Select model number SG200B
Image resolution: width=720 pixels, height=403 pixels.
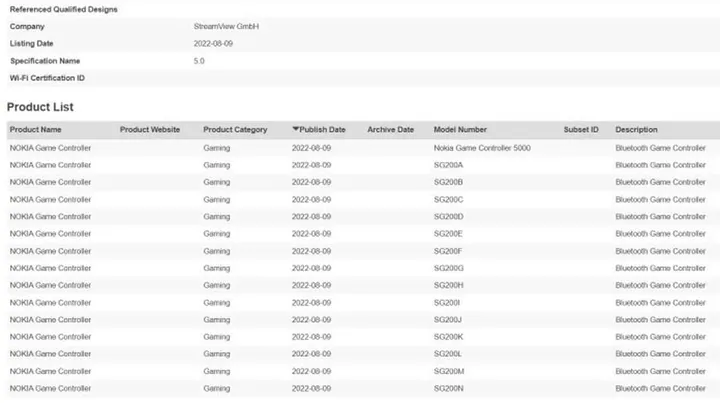point(448,182)
